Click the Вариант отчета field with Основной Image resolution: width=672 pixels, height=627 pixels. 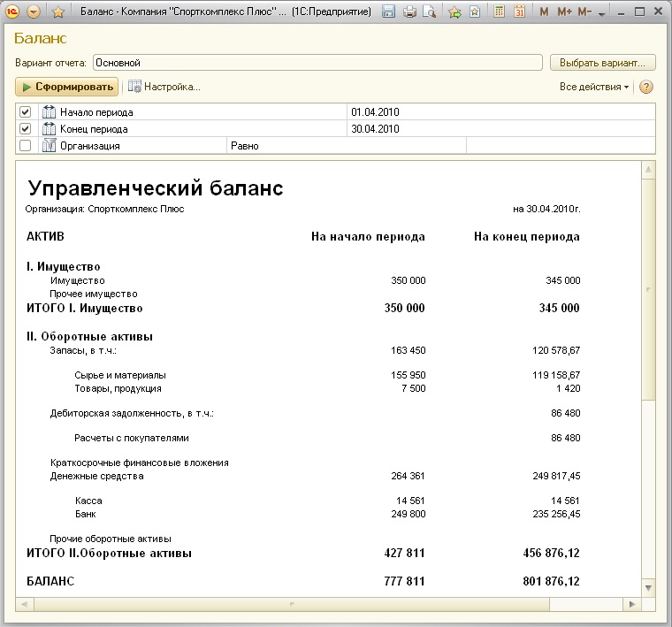coord(317,63)
